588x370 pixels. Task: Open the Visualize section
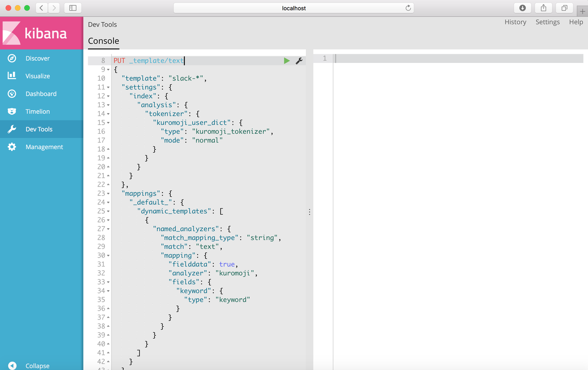(x=38, y=76)
